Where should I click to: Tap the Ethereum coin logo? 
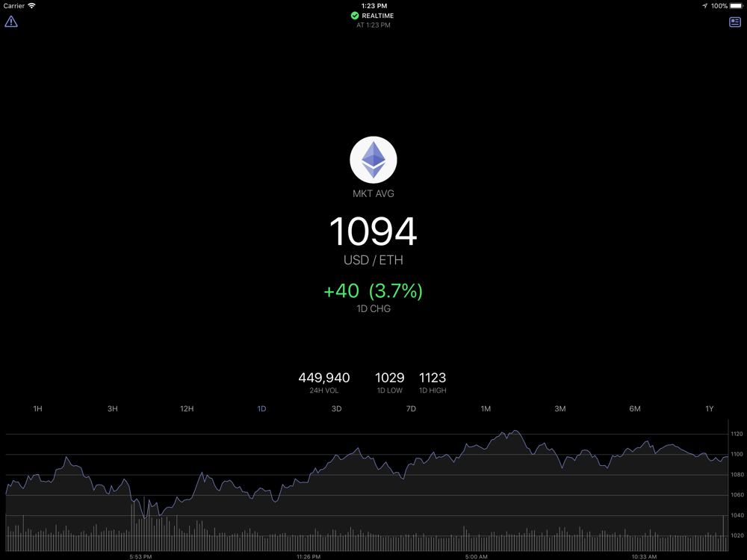[373, 160]
